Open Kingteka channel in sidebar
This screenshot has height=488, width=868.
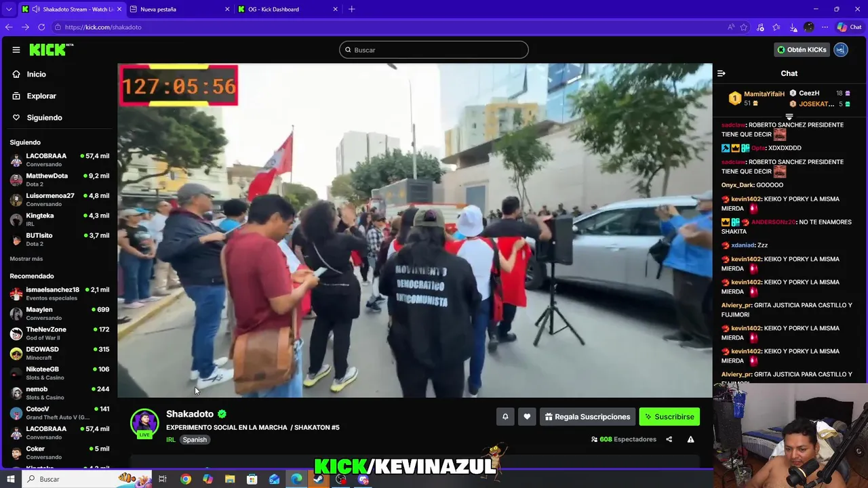(x=60, y=220)
